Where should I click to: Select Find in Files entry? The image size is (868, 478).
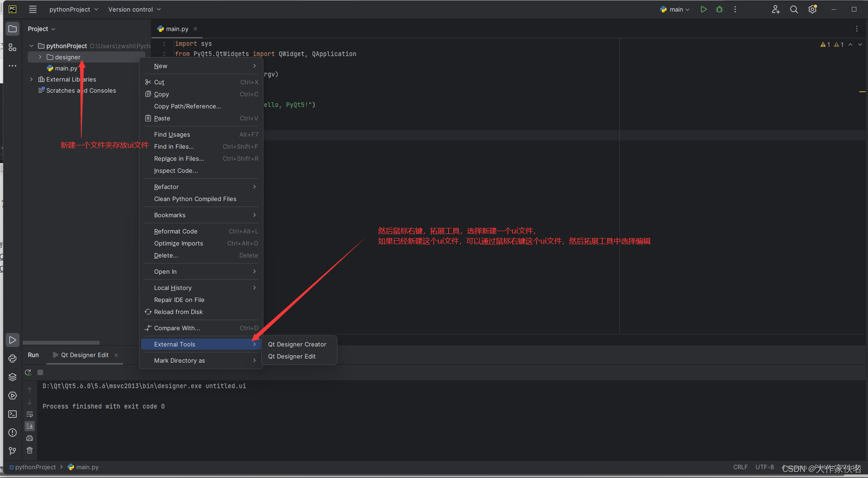click(x=201, y=146)
